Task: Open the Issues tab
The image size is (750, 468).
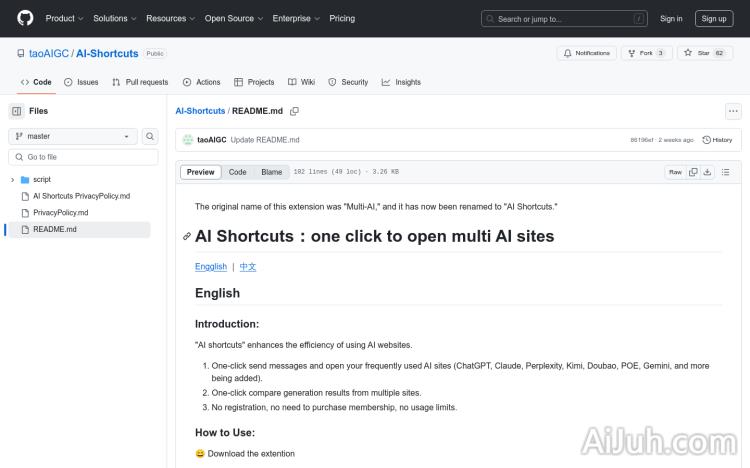Action: coord(81,82)
